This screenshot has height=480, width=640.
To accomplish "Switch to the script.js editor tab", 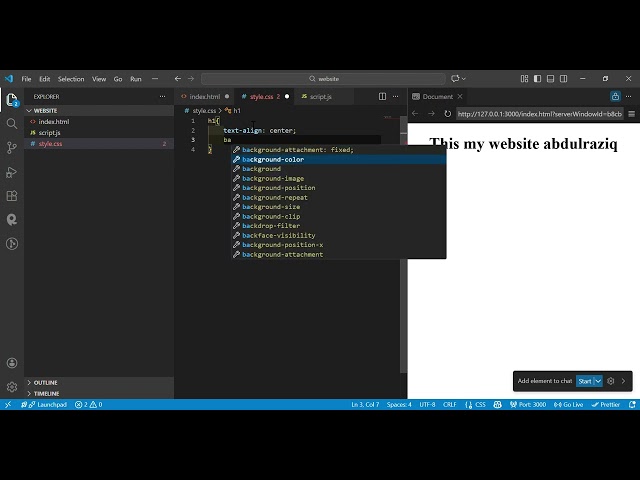I will click(320, 97).
